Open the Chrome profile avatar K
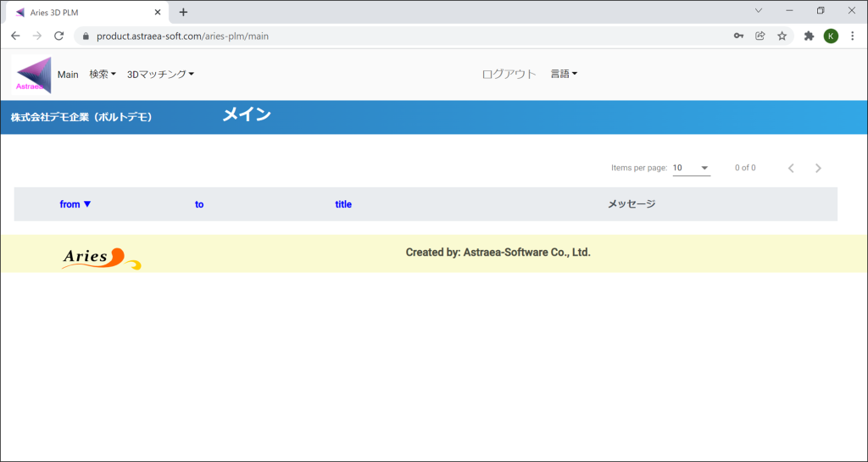This screenshot has width=868, height=462. 831,36
